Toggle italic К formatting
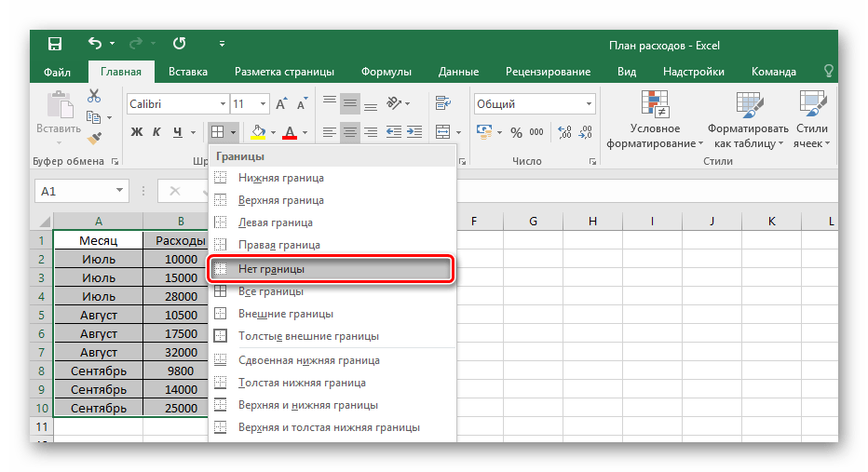 point(157,132)
